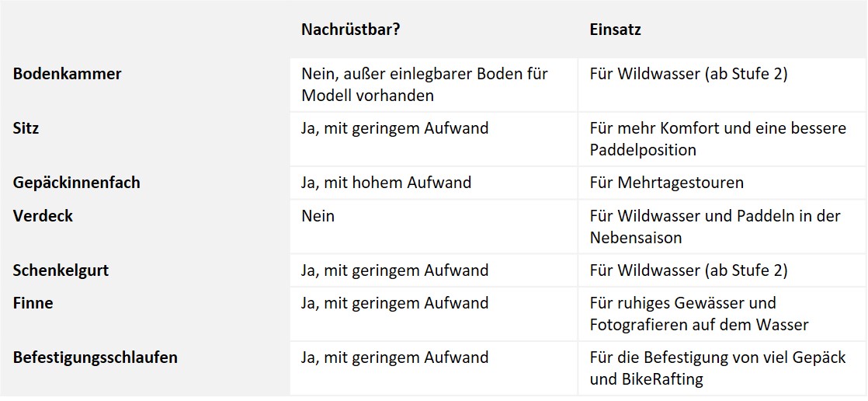Image resolution: width=868 pixels, height=401 pixels.
Task: Click the Verdeck row label
Action: [43, 215]
